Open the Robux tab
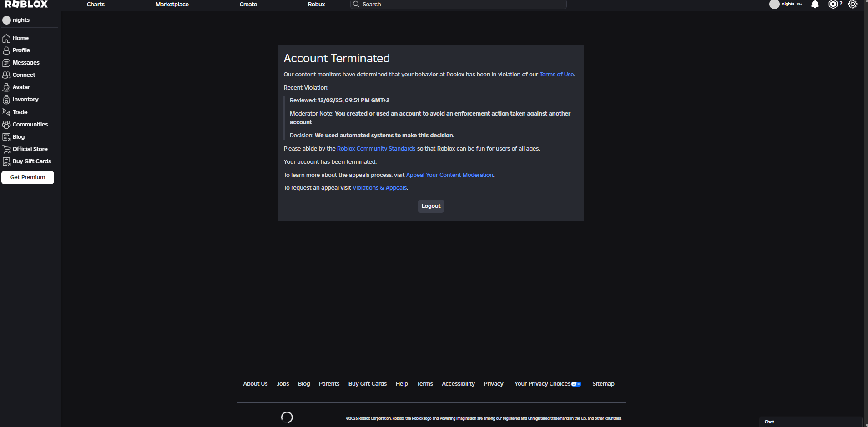Viewport: 868px width, 427px height. (316, 5)
